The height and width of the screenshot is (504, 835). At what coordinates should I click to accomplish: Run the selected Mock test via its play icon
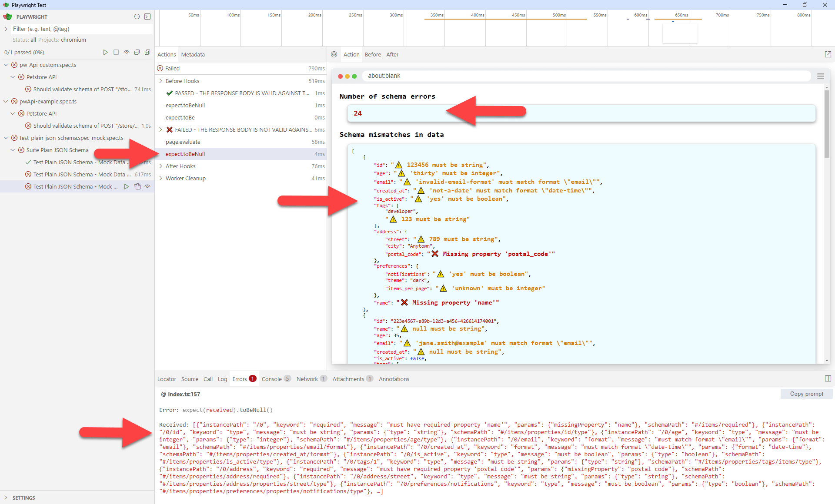click(x=126, y=186)
